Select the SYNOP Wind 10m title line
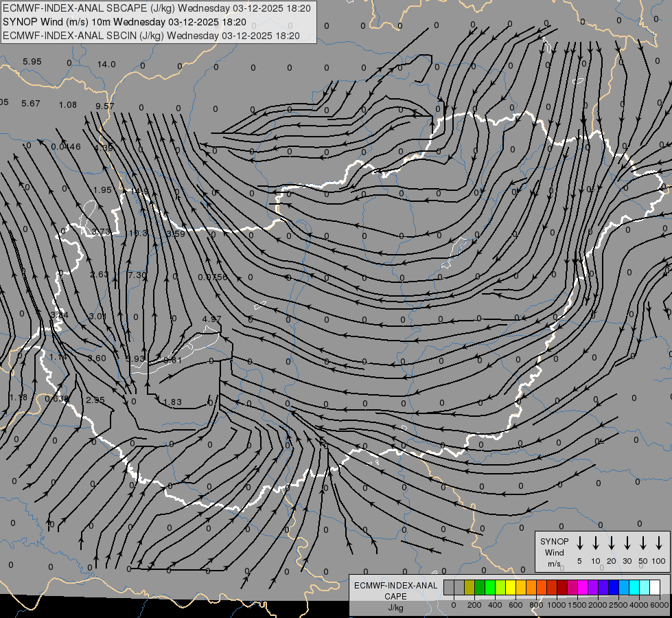The image size is (672, 618). click(x=124, y=22)
